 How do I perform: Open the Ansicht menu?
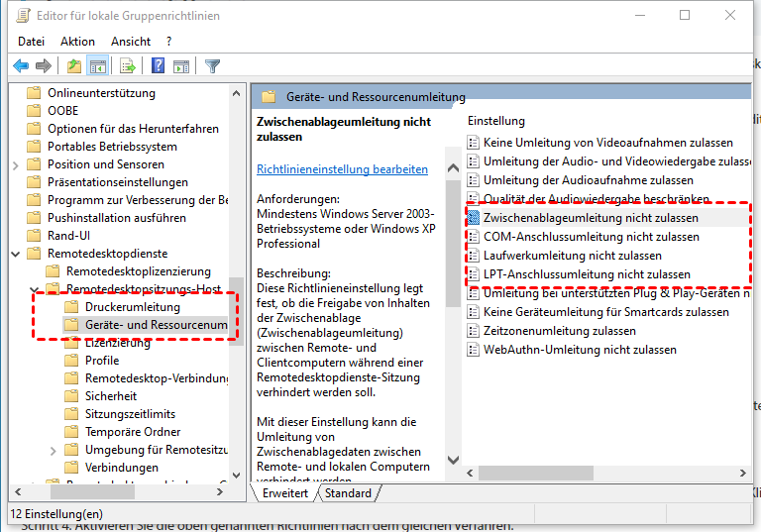[x=131, y=42]
